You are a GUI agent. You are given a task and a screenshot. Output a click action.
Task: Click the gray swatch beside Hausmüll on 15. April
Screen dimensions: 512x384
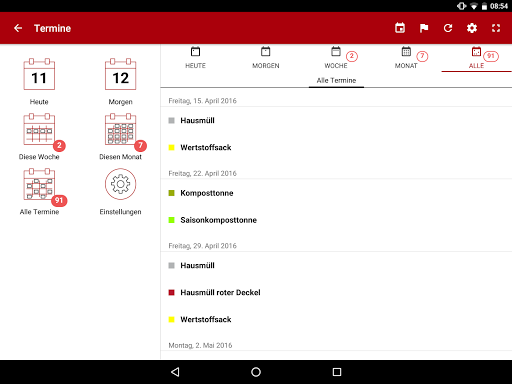172,120
